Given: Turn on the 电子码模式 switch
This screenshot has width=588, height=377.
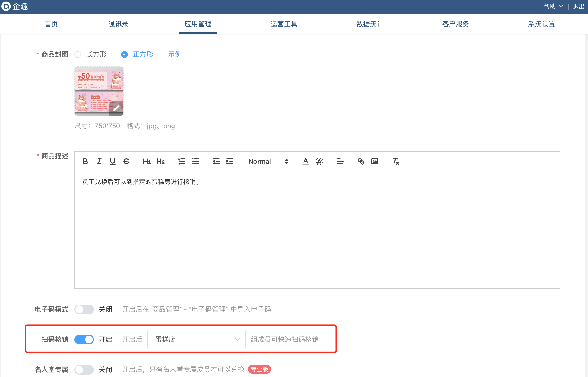Looking at the screenshot, I should click(84, 309).
